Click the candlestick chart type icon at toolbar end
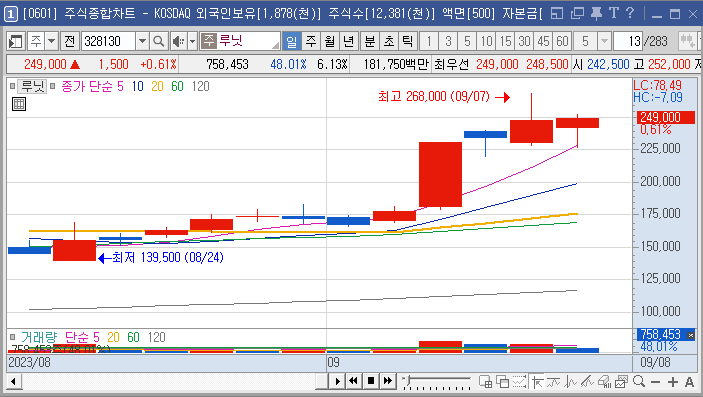This screenshot has width=703, height=397. tap(687, 42)
